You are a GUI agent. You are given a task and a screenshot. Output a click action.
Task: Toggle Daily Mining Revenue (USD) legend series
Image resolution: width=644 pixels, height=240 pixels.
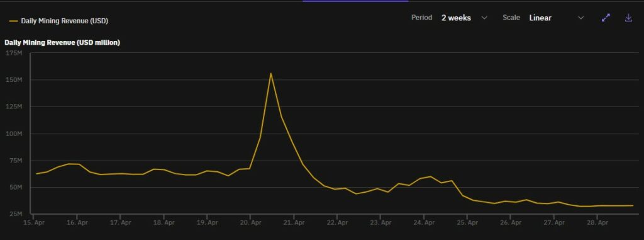tap(58, 21)
